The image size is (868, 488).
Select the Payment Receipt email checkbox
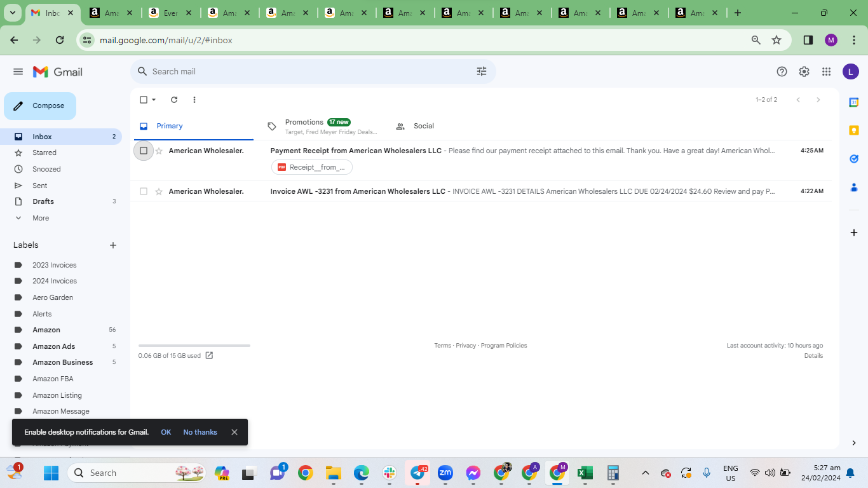coord(144,151)
